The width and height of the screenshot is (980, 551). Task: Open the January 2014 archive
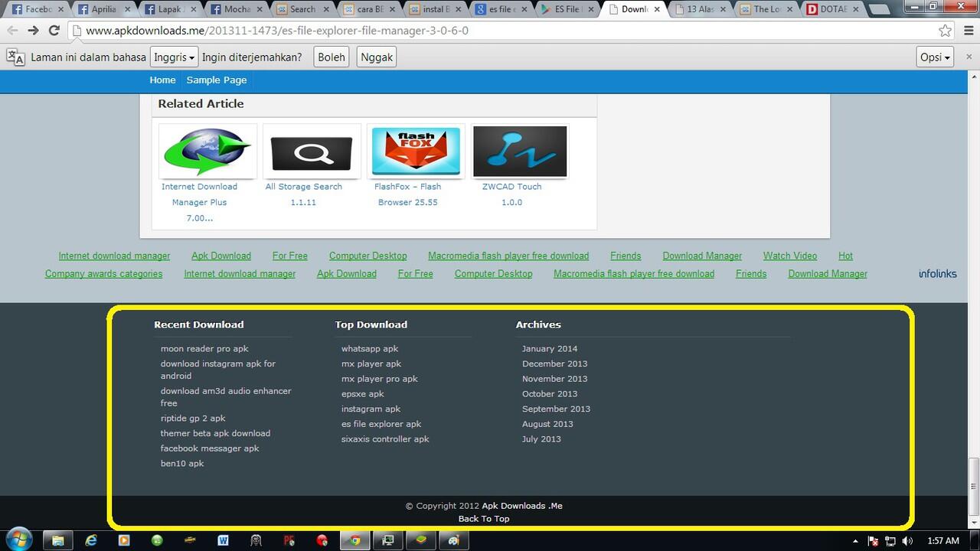coord(550,348)
